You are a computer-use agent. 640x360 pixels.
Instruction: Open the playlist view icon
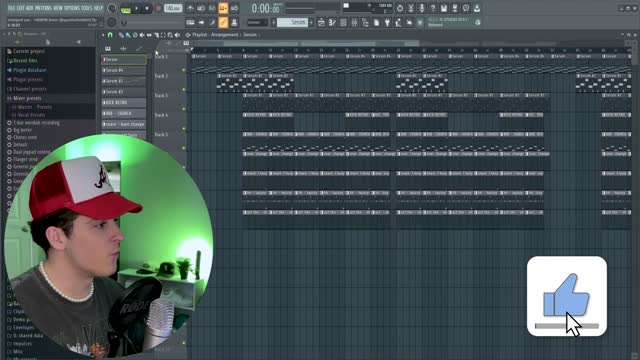(x=321, y=23)
